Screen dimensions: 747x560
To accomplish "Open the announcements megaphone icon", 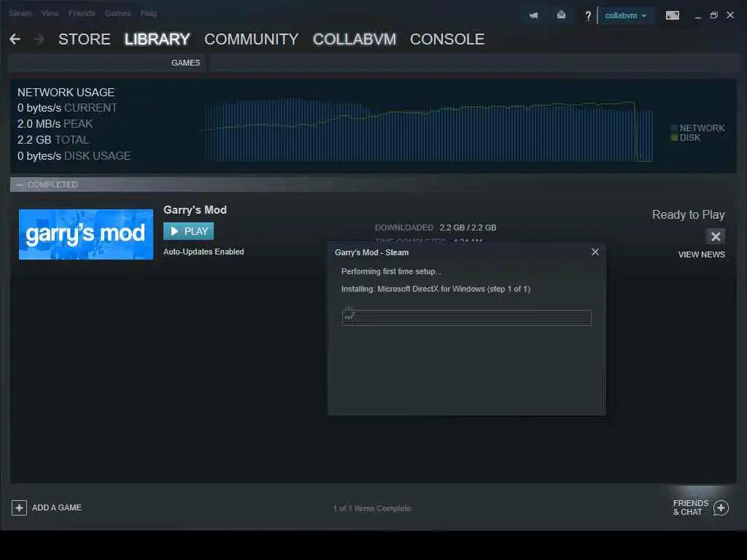I will click(533, 16).
